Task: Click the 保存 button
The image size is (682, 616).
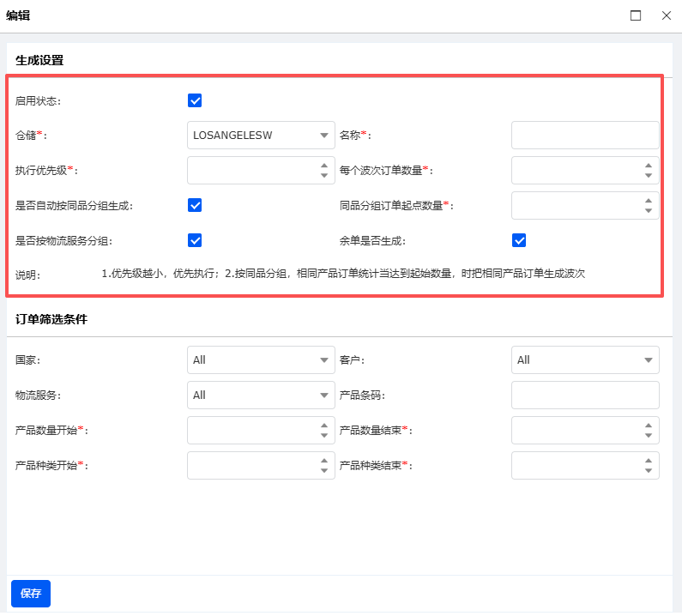Action: point(31,594)
